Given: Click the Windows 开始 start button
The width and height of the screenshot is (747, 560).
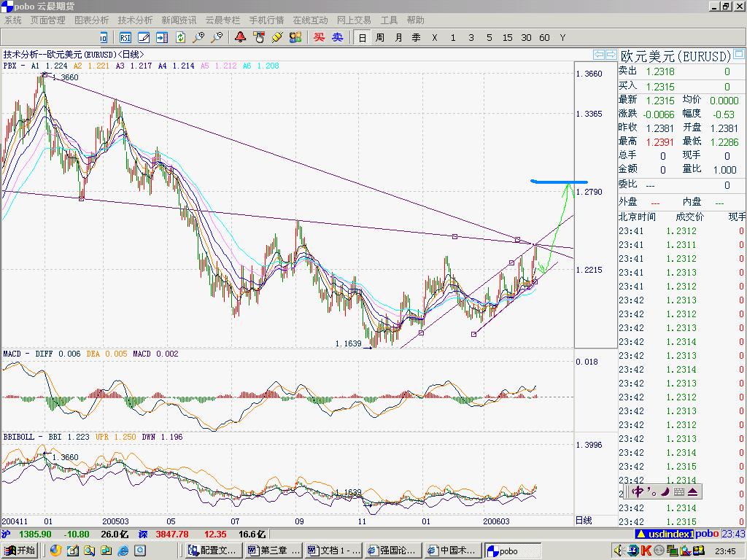Looking at the screenshot, I should tap(20, 551).
